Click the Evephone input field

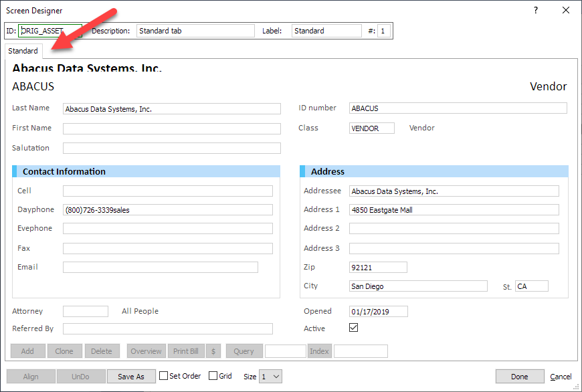[x=168, y=228]
